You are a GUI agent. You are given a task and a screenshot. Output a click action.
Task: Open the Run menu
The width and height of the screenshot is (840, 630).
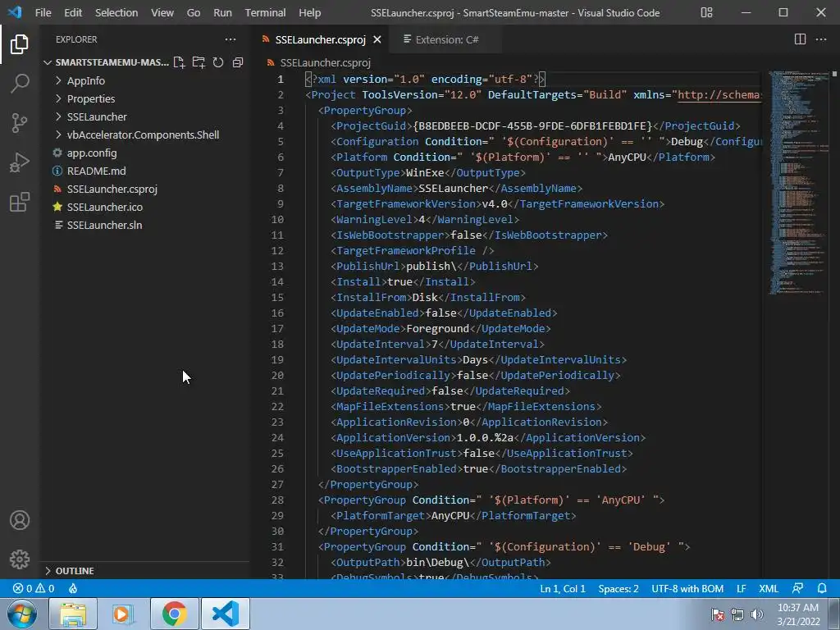(x=222, y=12)
